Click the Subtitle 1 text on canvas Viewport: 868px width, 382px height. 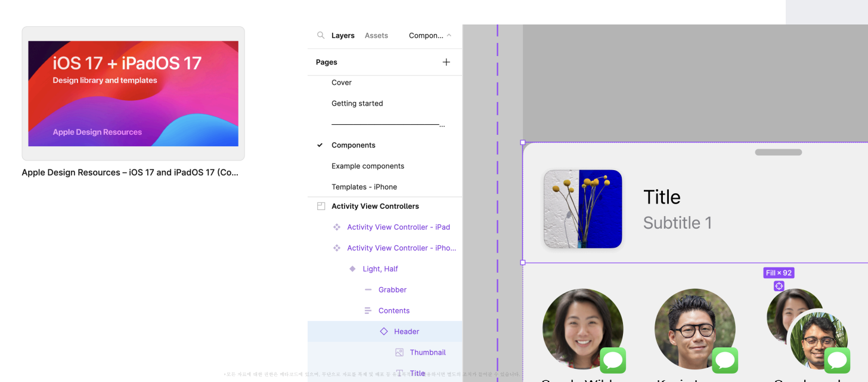677,223
